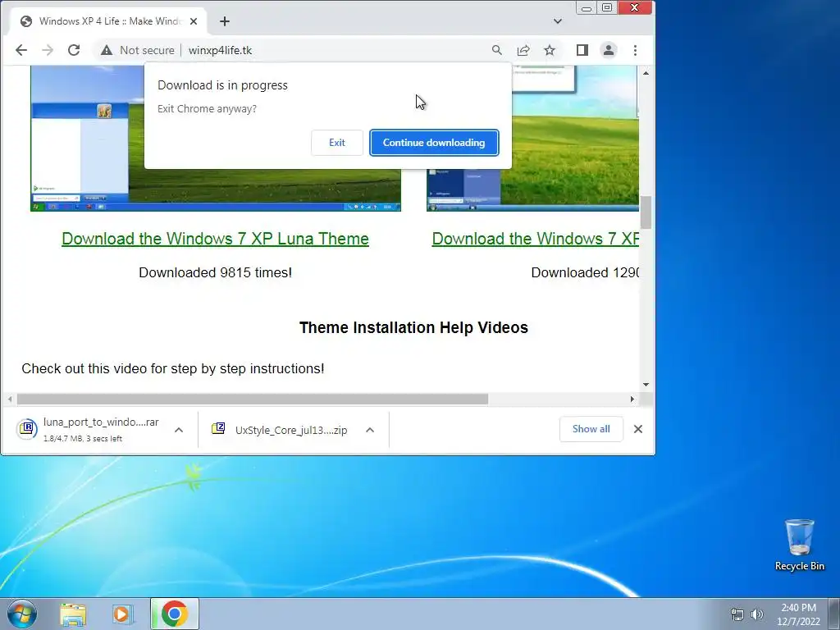Open the Windows Start menu
Viewport: 840px width, 630px height.
click(x=22, y=614)
